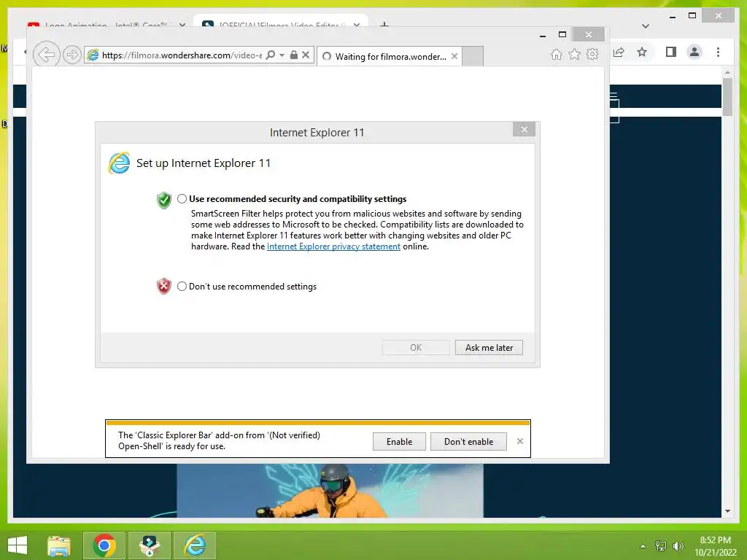This screenshot has height=560, width=747.
Task: Click the search magnifier in IE address bar
Action: click(271, 55)
